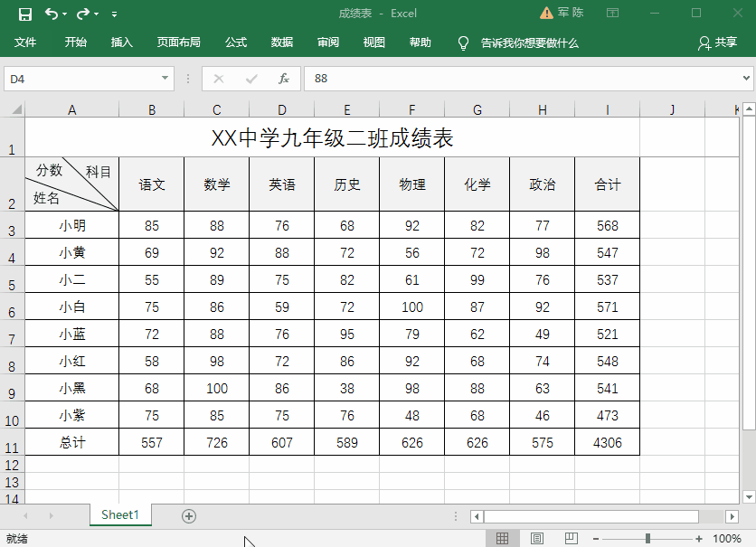Click the zoom slider handle

click(647, 539)
